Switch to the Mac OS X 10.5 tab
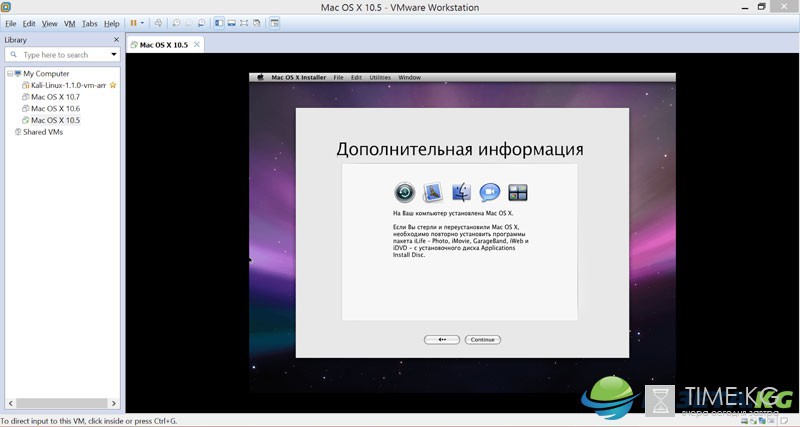Screen dimensions: 800x427 coord(163,45)
